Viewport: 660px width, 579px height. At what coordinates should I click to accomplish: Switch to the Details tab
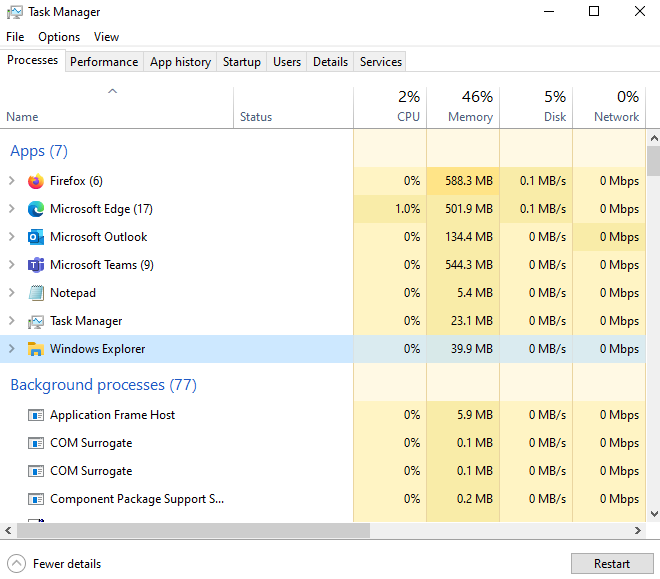click(330, 62)
